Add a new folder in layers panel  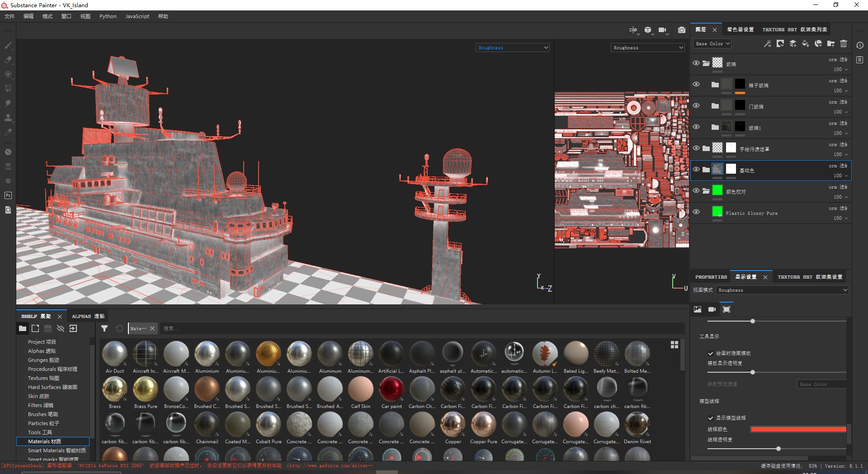tap(831, 43)
